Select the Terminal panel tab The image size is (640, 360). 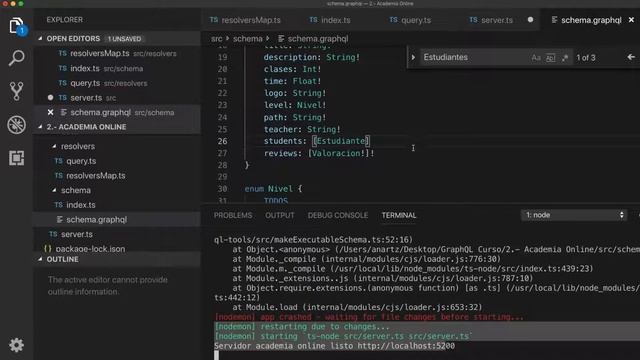[399, 215]
